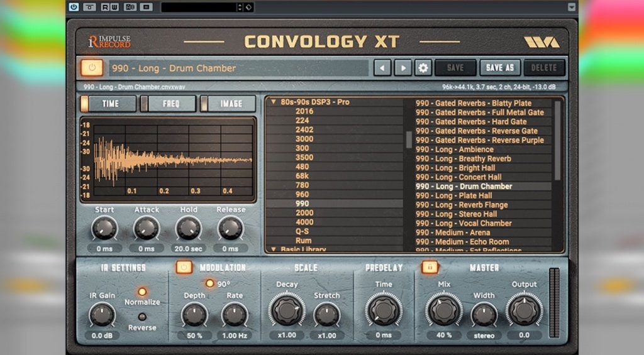Load the previous preset with left arrow
This screenshot has width=644, height=355.
click(382, 68)
